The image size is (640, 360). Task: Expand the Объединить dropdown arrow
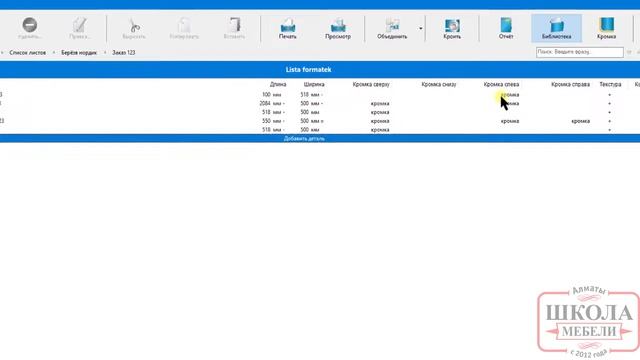[x=420, y=28]
